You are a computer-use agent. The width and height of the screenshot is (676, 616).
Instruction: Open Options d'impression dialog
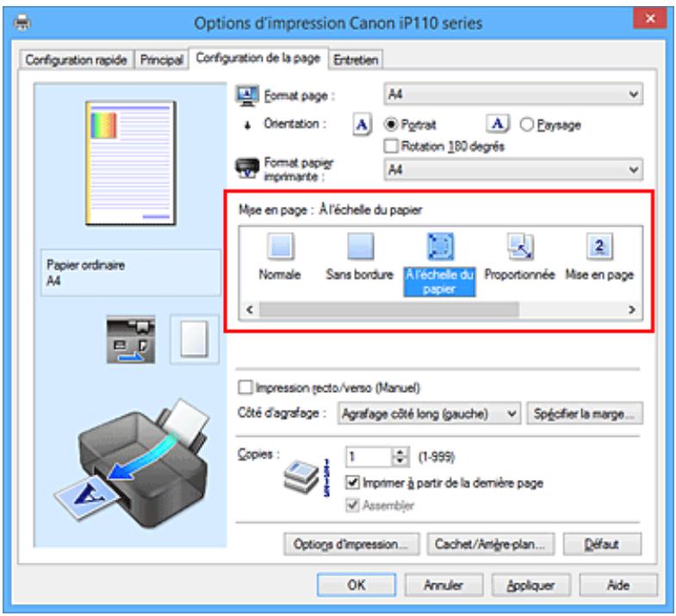pyautogui.click(x=351, y=544)
